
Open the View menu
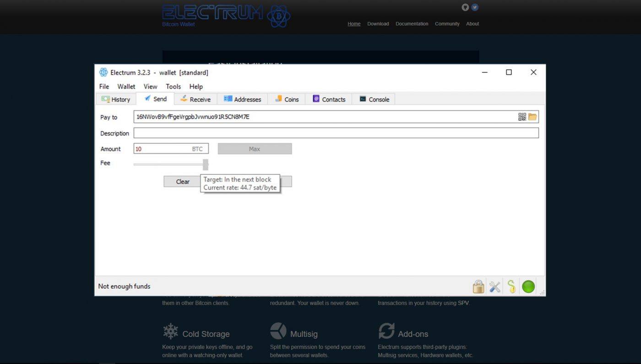[150, 87]
